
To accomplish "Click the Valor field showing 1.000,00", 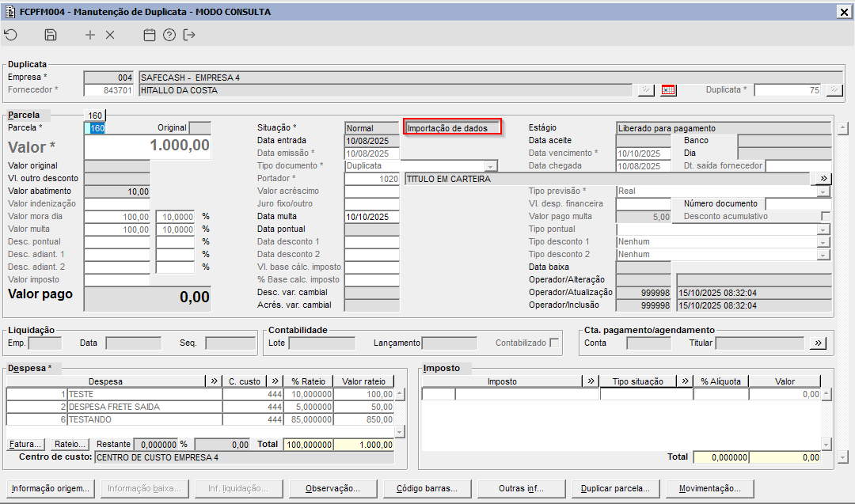I will 147,146.
